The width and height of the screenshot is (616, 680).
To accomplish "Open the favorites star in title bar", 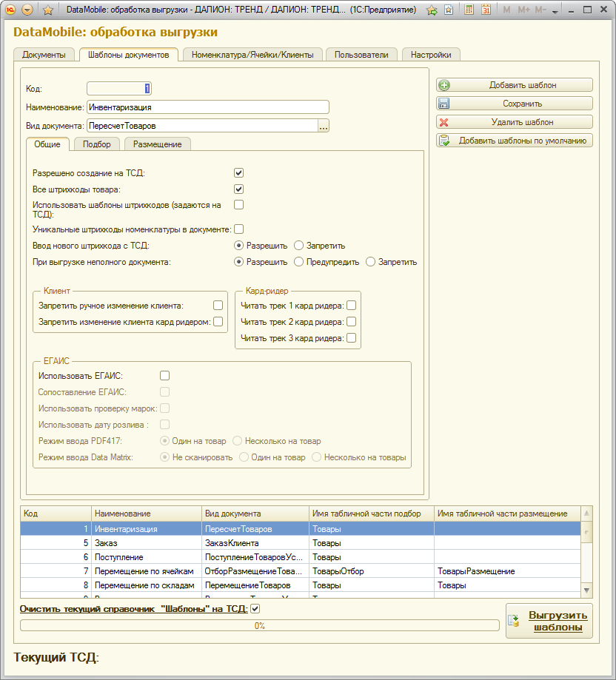I will point(47,10).
